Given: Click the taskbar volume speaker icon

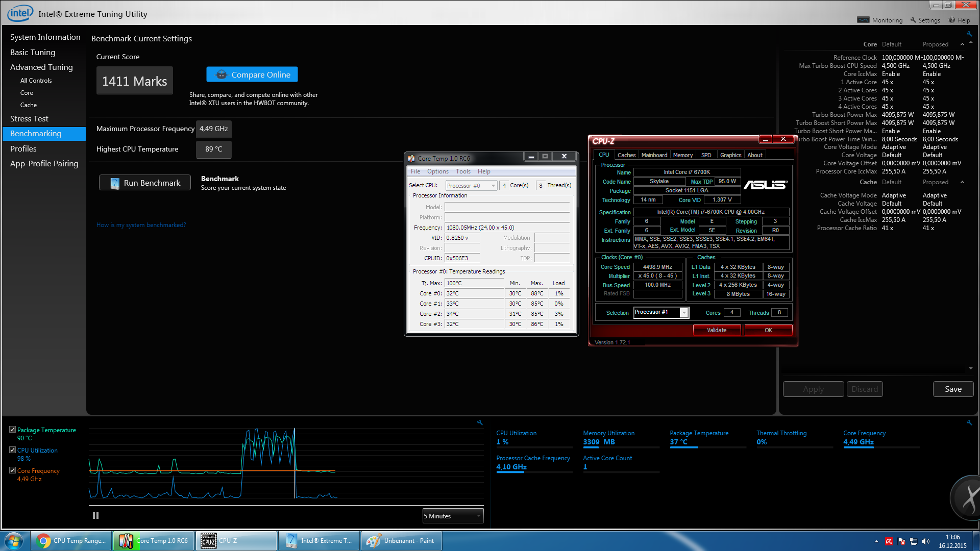Looking at the screenshot, I should tap(926, 541).
